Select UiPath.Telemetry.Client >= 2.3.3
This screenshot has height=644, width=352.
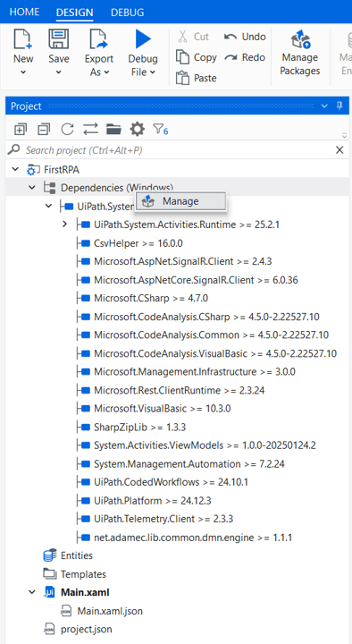[163, 519]
